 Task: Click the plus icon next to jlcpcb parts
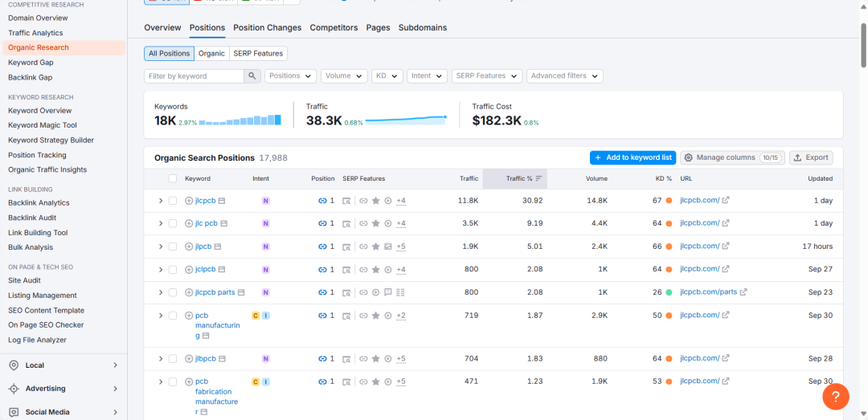(x=189, y=292)
